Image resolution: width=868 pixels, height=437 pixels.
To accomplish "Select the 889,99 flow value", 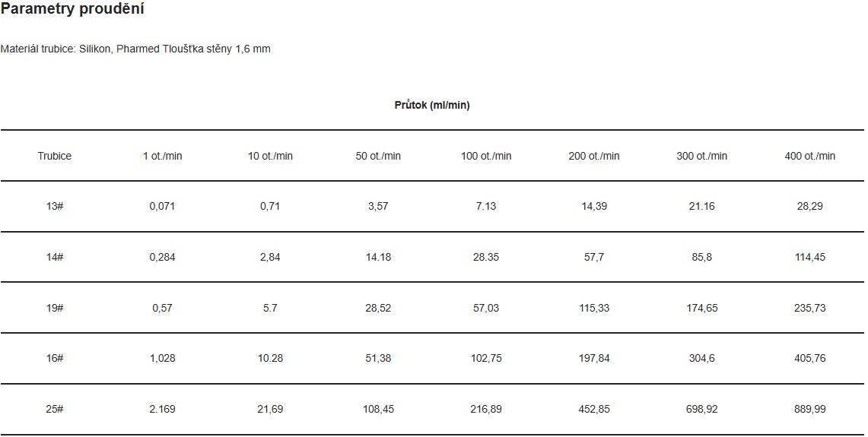I will [x=810, y=410].
